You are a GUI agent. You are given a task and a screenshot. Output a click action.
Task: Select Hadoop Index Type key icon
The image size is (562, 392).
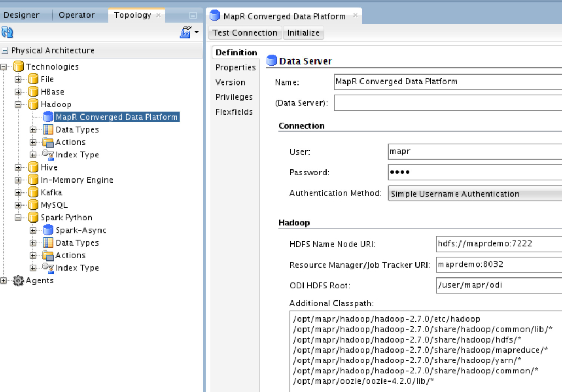(x=48, y=155)
